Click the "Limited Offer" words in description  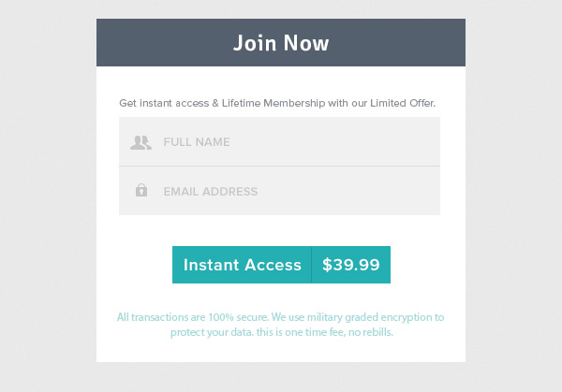click(x=403, y=103)
